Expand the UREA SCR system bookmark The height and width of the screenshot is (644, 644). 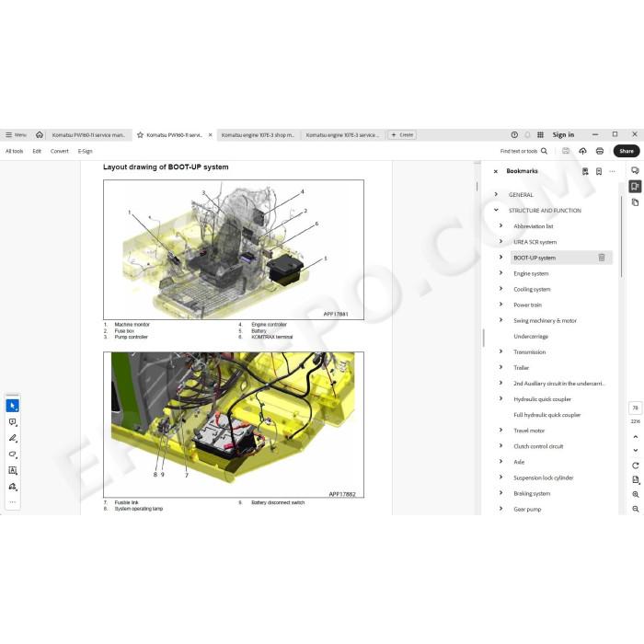click(x=500, y=241)
